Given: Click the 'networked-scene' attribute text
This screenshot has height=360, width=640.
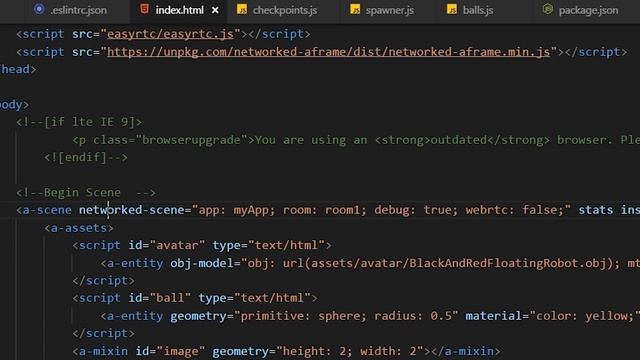Looking at the screenshot, I should (x=131, y=210).
